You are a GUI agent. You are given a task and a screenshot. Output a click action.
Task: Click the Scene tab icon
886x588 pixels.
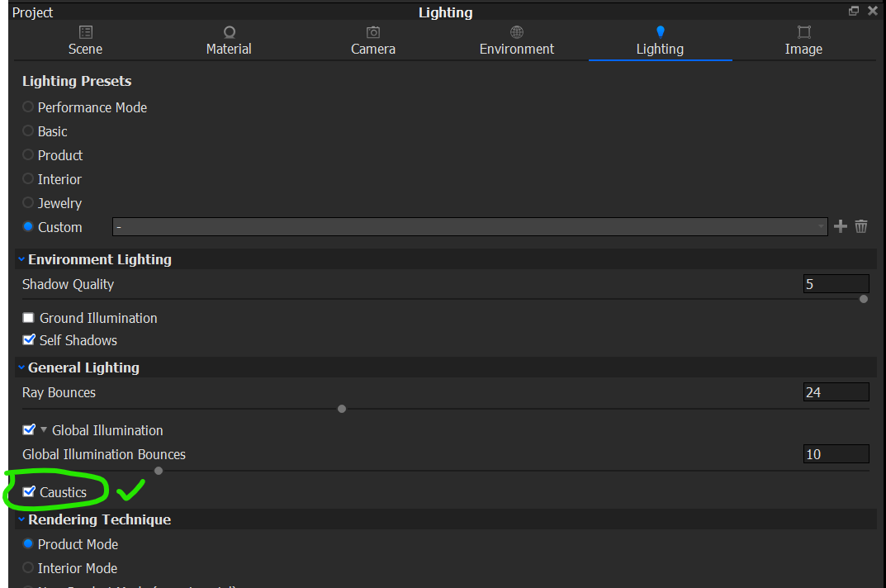pyautogui.click(x=85, y=32)
